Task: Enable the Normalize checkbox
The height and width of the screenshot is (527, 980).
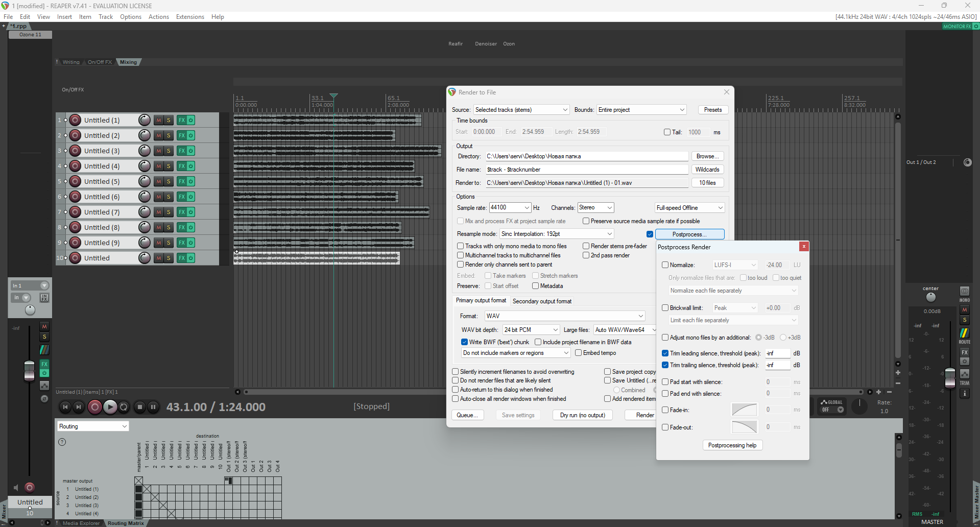Action: 665,265
